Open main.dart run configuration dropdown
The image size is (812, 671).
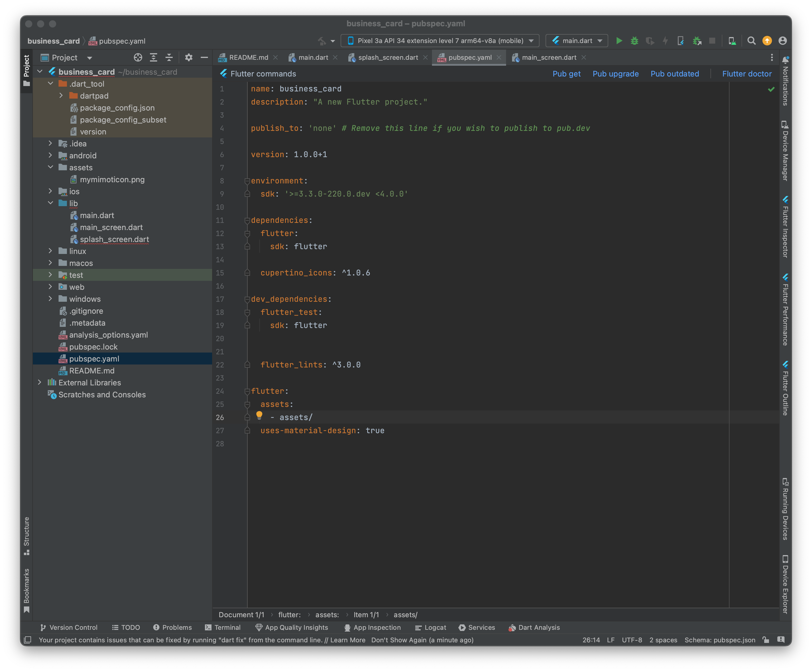point(577,41)
